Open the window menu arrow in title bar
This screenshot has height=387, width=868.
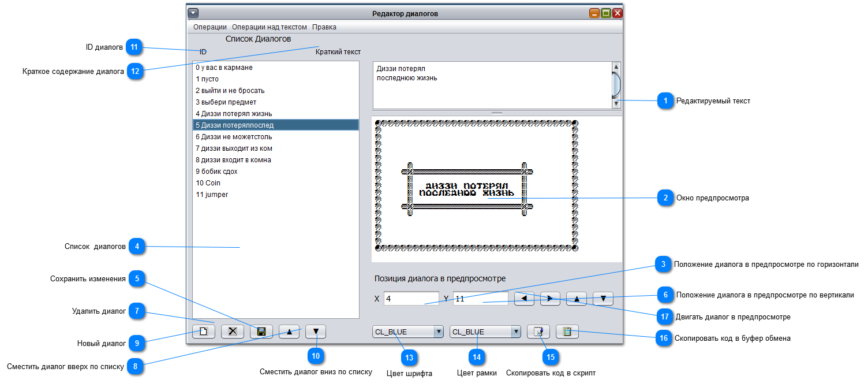[x=193, y=13]
